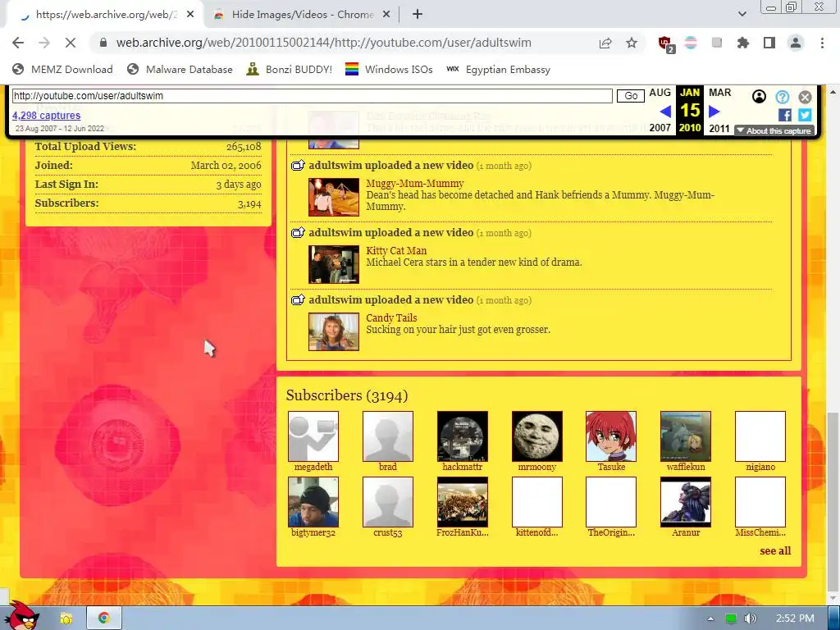The width and height of the screenshot is (840, 630).
Task: Open the uBlock Origin extension icon
Action: [666, 44]
